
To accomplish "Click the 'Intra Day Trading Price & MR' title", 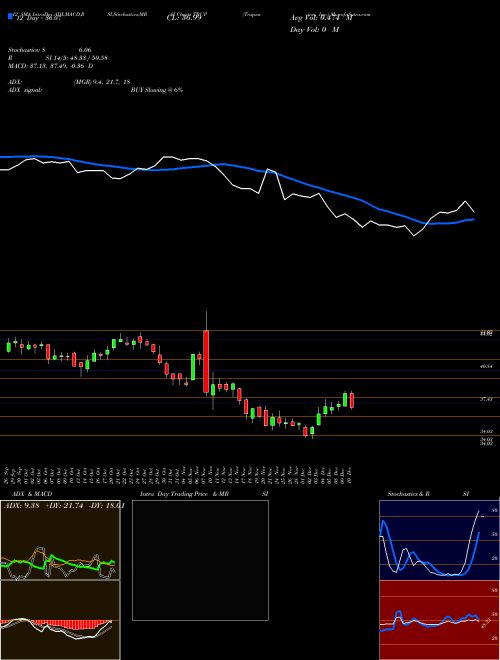I will pyautogui.click(x=184, y=494).
